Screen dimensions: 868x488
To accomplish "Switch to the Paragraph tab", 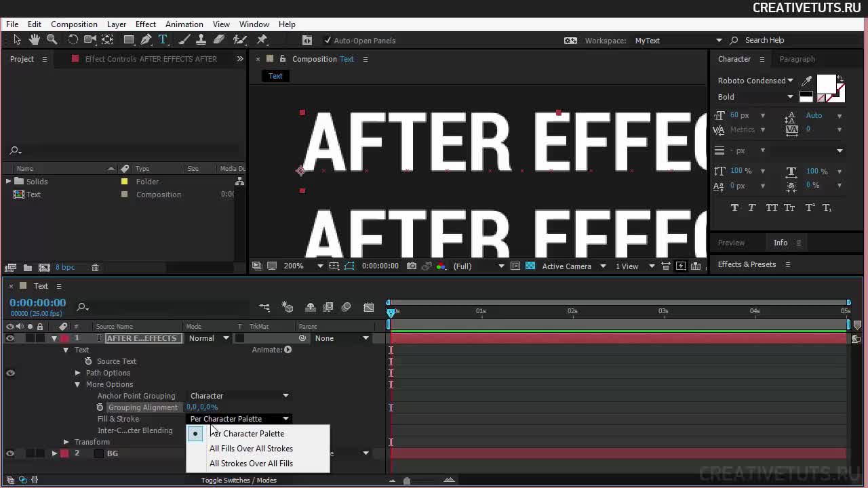I will [x=797, y=59].
